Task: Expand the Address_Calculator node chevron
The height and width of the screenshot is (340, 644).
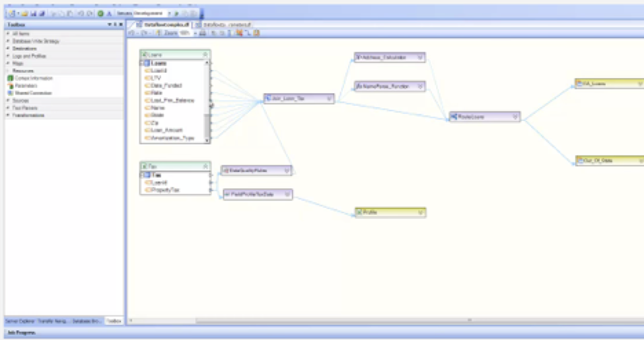Action: coord(419,58)
